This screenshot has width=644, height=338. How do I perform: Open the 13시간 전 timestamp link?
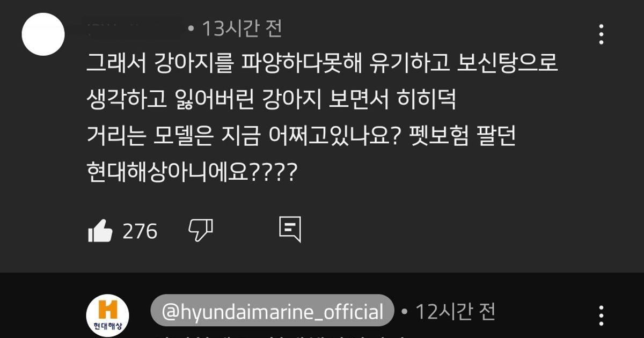coord(242,28)
